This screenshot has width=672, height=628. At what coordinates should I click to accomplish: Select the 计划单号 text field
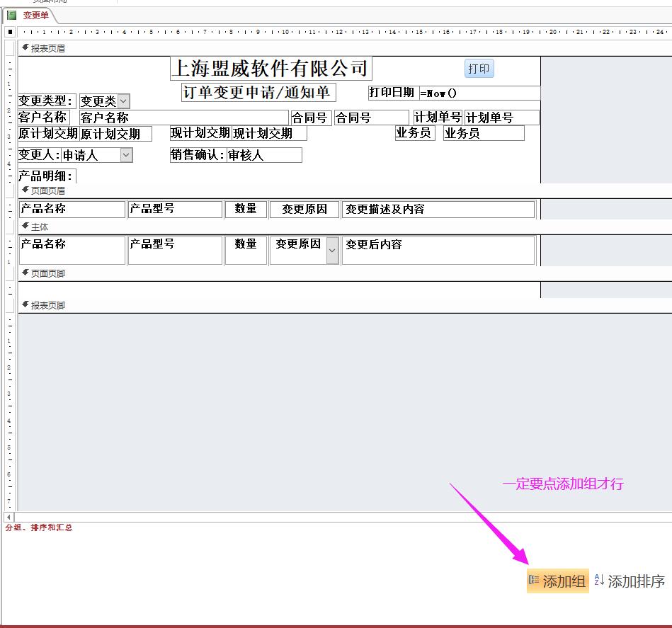502,118
